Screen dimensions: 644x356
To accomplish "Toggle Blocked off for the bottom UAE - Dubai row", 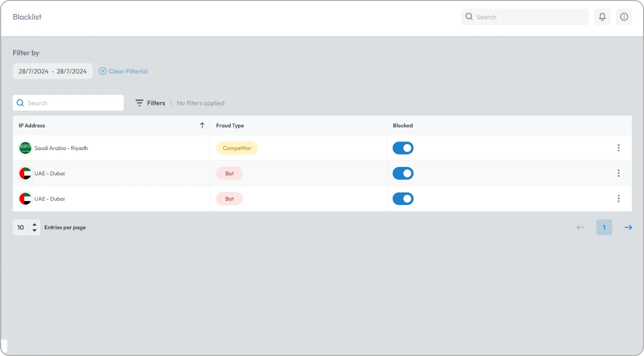I will pos(403,198).
